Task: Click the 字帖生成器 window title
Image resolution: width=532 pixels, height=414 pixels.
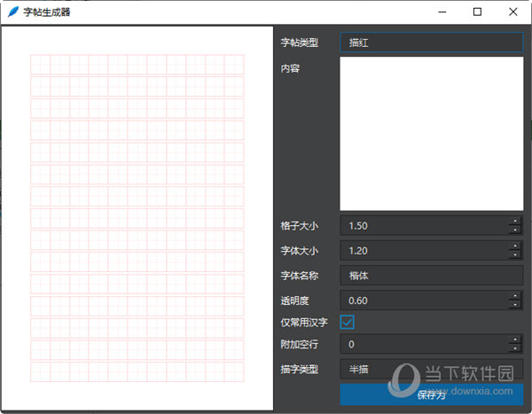Action: coord(47,12)
